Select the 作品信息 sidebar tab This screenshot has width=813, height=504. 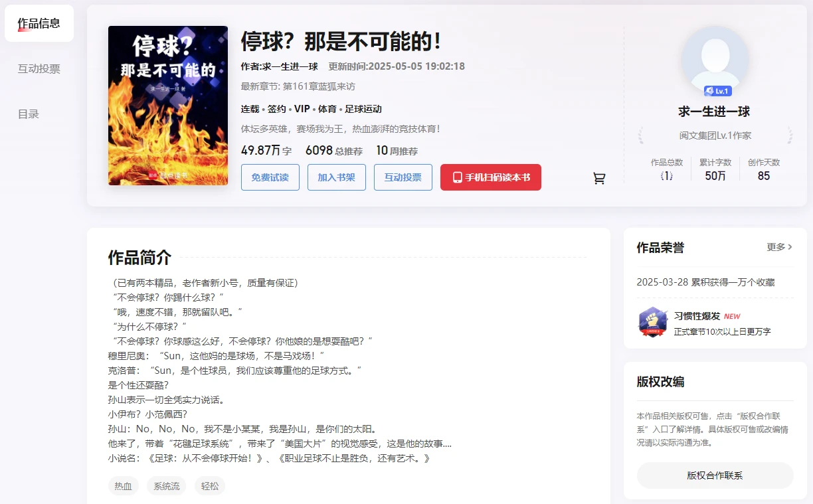tap(39, 23)
